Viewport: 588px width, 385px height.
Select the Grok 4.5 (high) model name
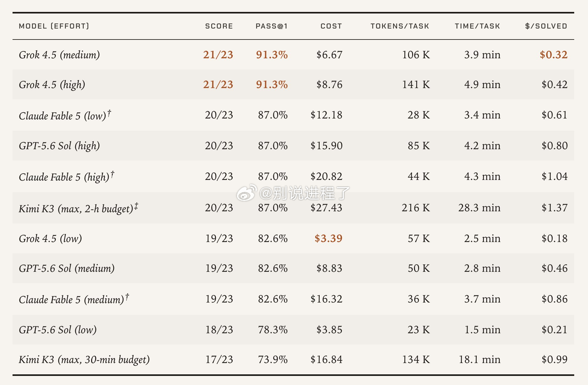pyautogui.click(x=52, y=85)
